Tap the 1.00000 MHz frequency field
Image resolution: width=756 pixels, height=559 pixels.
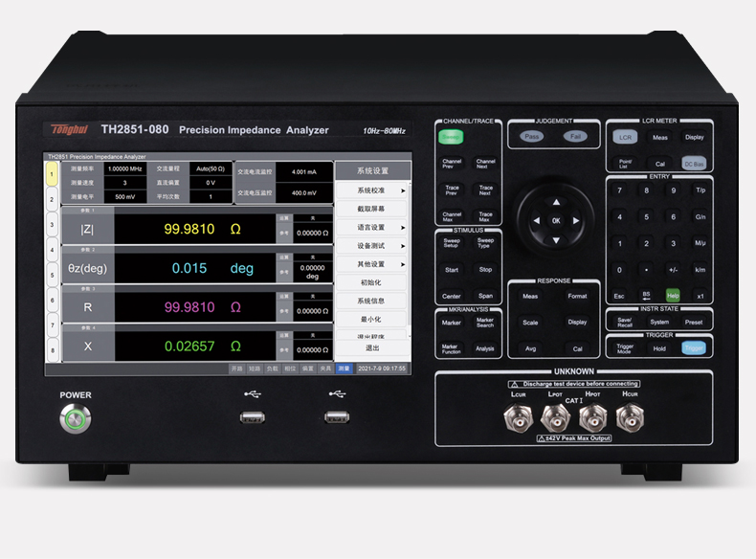pyautogui.click(x=124, y=168)
